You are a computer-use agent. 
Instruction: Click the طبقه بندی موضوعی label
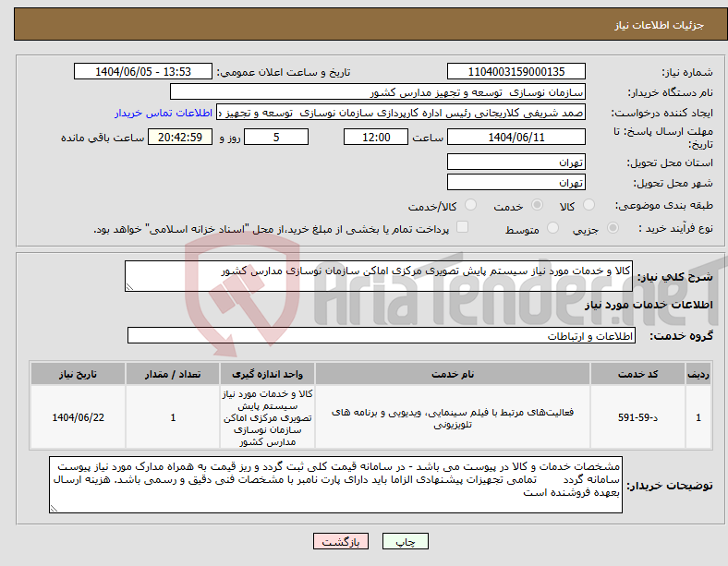click(664, 205)
